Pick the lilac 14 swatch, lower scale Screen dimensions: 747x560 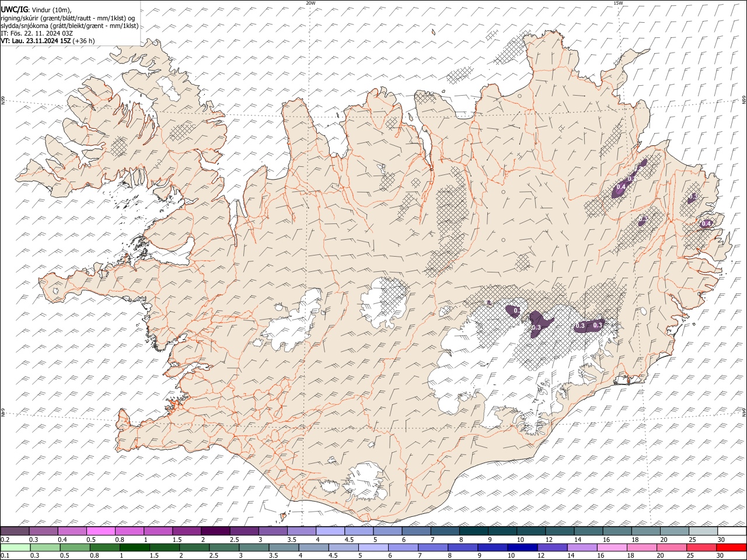[582, 547]
